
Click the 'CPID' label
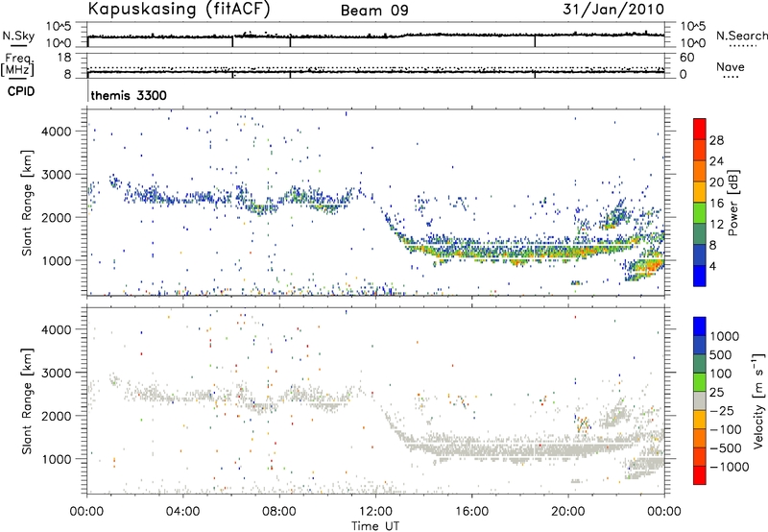(21, 91)
